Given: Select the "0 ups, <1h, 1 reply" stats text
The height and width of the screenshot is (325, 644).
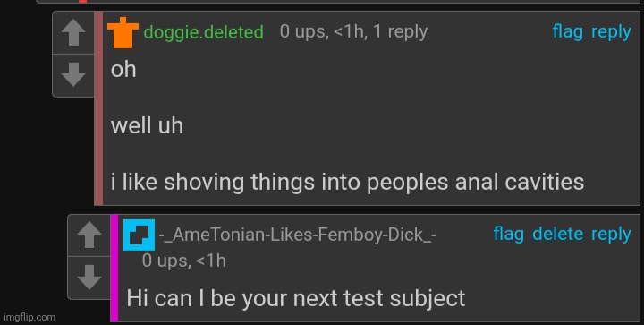Looking at the screenshot, I should [353, 31].
